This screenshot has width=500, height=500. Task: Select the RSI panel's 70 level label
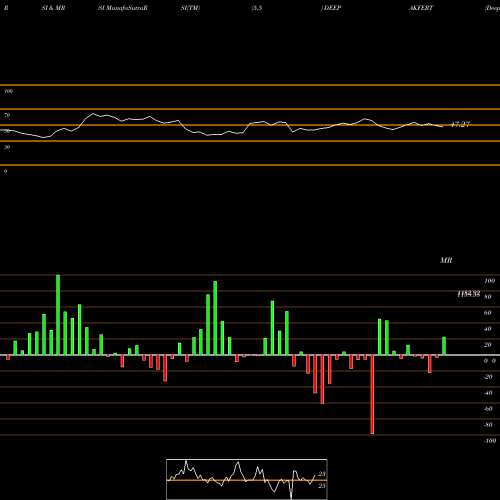click(7, 115)
